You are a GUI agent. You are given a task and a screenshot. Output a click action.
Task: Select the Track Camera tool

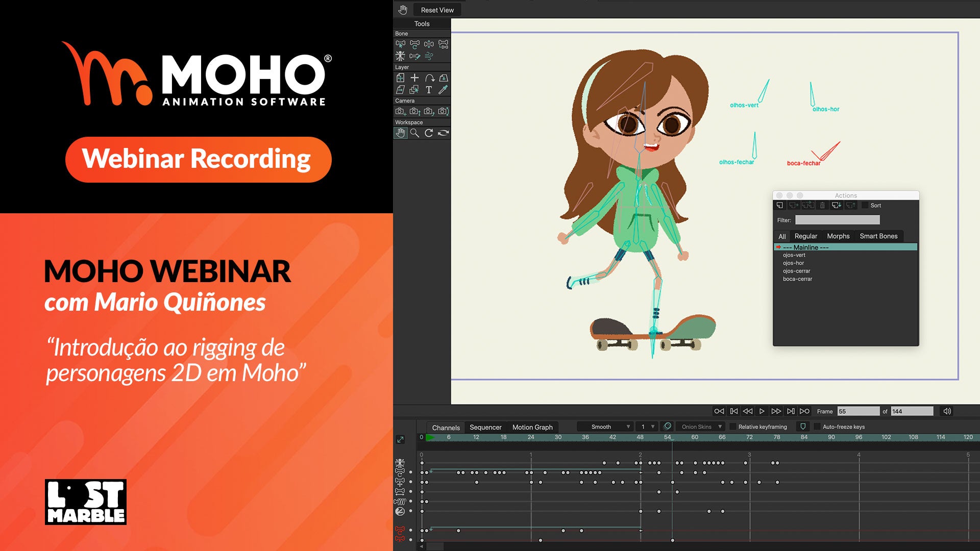tap(400, 111)
